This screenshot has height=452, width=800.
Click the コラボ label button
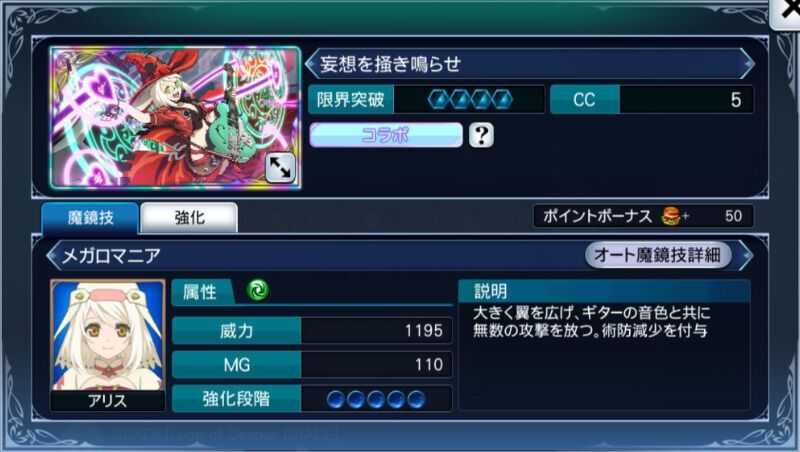[x=386, y=135]
